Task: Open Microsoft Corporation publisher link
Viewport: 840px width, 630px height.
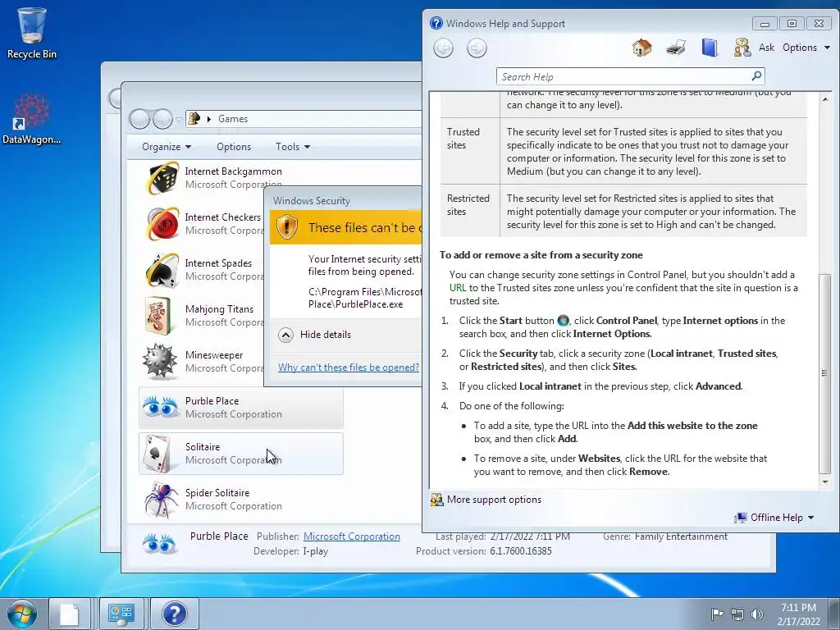Action: pos(351,536)
